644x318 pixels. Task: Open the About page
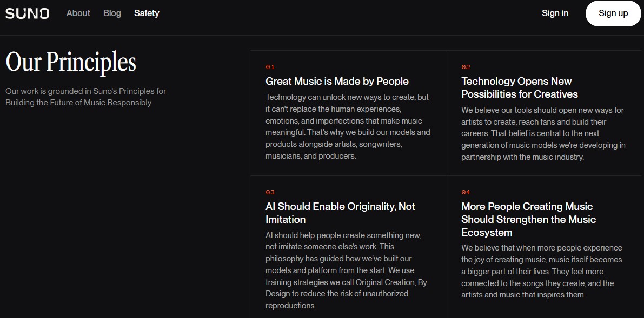tap(78, 13)
